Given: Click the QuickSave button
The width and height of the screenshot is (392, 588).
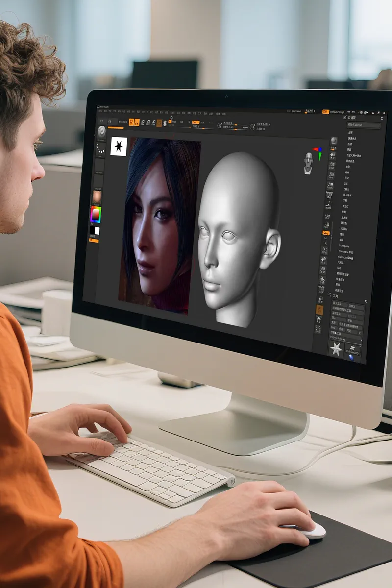Looking at the screenshot, I should point(296,111).
